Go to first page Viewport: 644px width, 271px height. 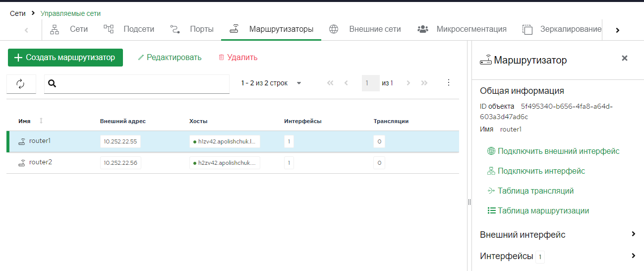point(330,83)
